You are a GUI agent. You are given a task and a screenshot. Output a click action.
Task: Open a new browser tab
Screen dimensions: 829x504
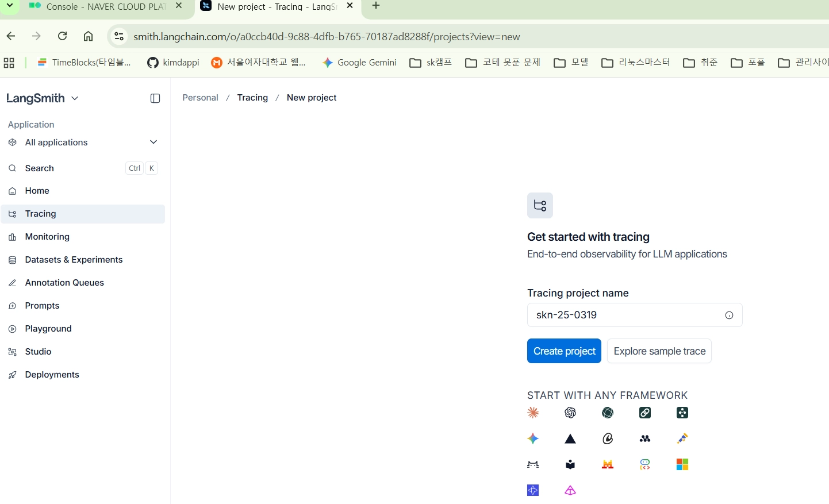pyautogui.click(x=376, y=6)
